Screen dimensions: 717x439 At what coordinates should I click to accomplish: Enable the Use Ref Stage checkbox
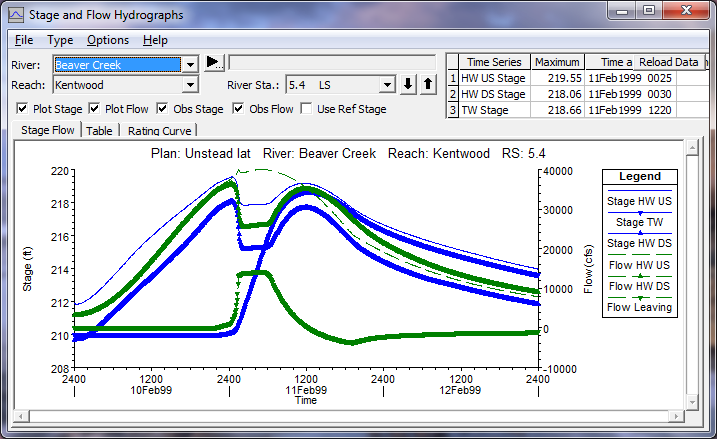point(307,108)
